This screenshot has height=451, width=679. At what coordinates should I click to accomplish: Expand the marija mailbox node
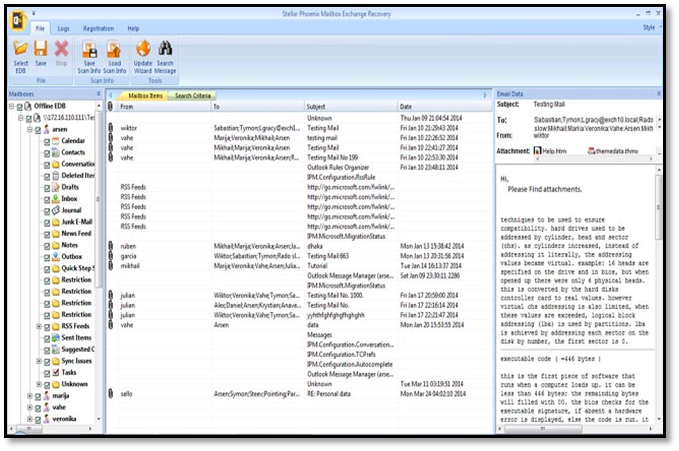coord(30,396)
